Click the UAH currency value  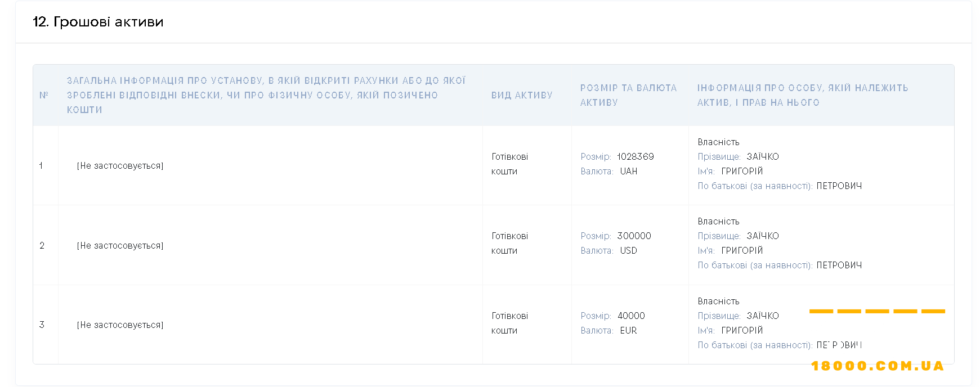click(629, 171)
